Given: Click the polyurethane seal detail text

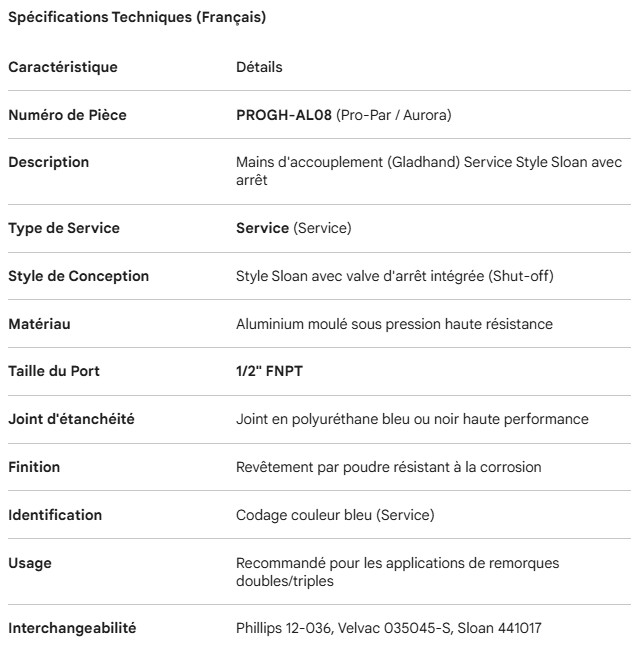Looking at the screenshot, I should 412,419.
